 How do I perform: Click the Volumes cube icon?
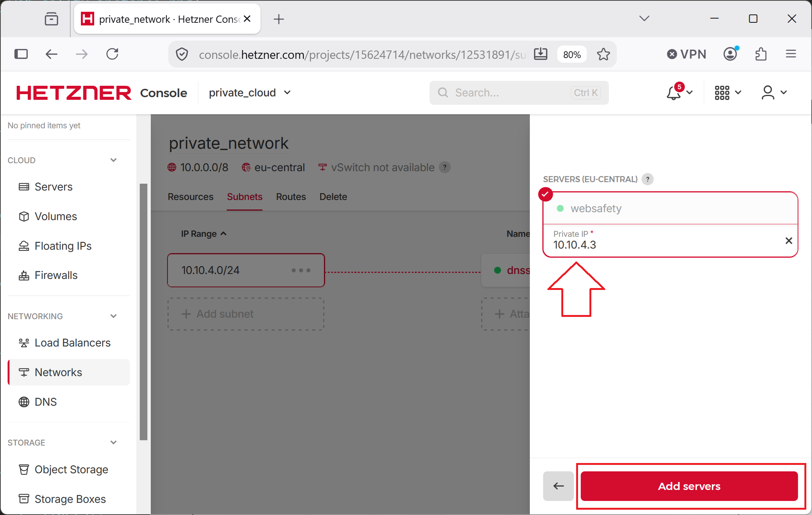(24, 216)
